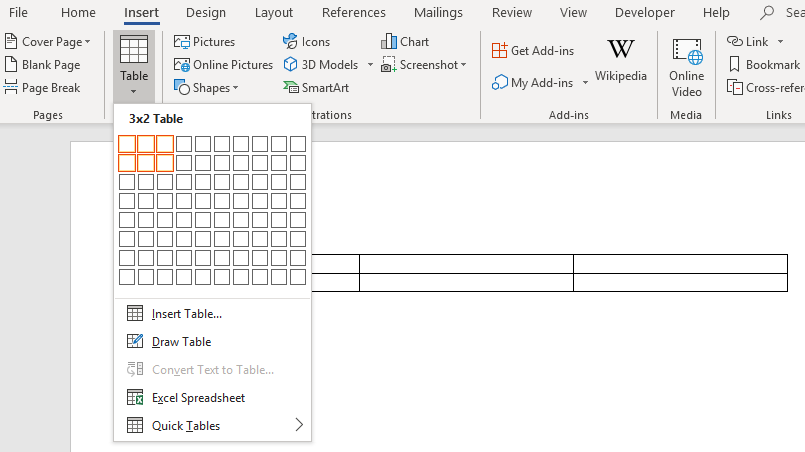Go to the Mailings tab
Viewport: 805px width, 452px height.
pos(438,12)
